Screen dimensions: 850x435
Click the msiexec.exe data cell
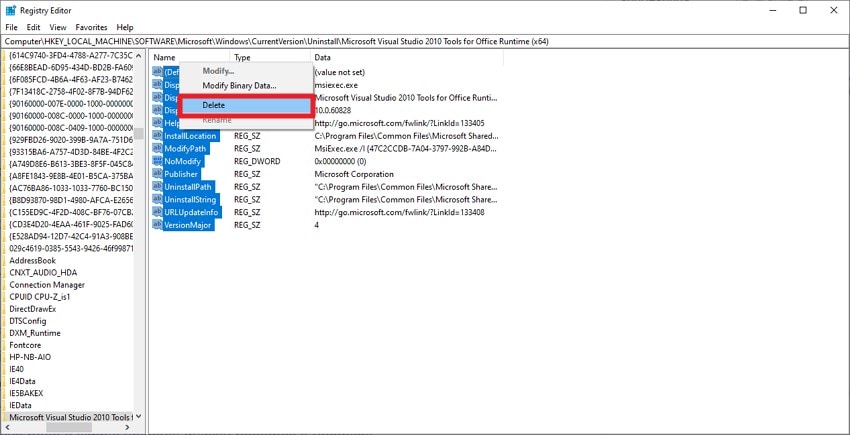(336, 85)
